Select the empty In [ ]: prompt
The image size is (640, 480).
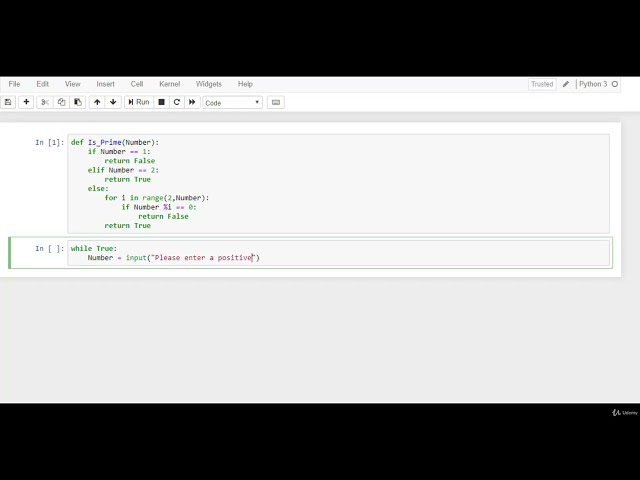tap(49, 249)
